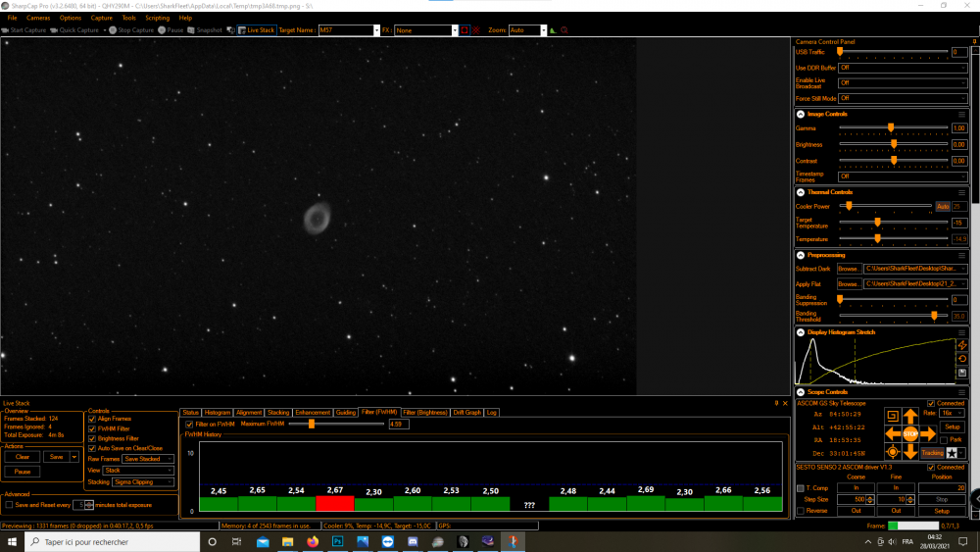Enable the Reverse focuser checkbox
This screenshot has width=980, height=552.
click(801, 512)
